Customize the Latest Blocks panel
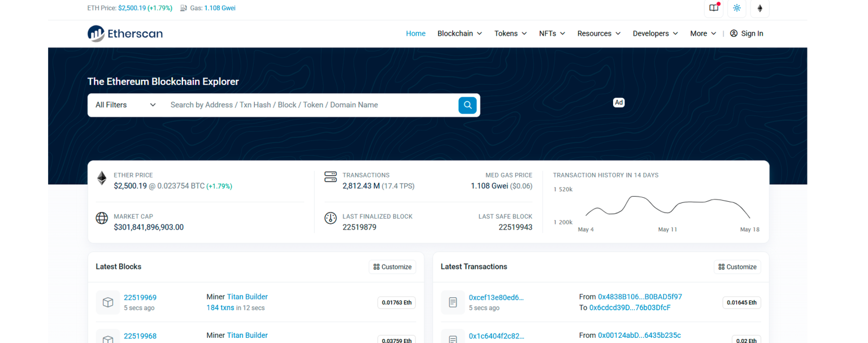This screenshot has height=343, width=868. (393, 267)
